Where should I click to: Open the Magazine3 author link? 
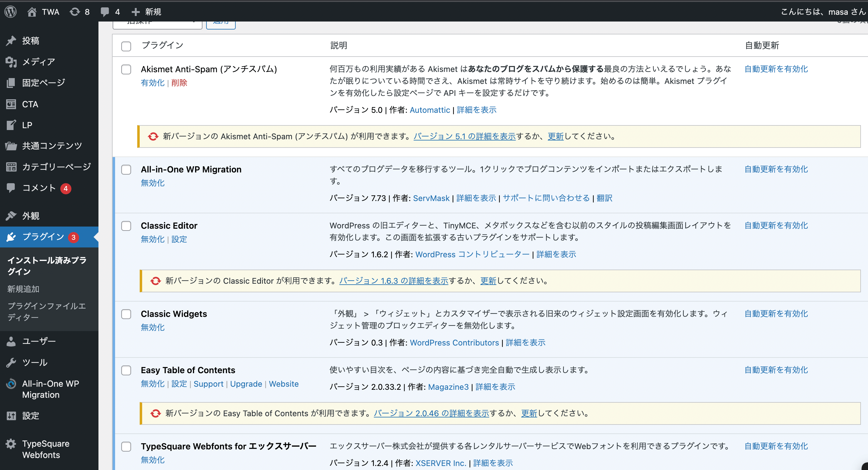pos(448,387)
